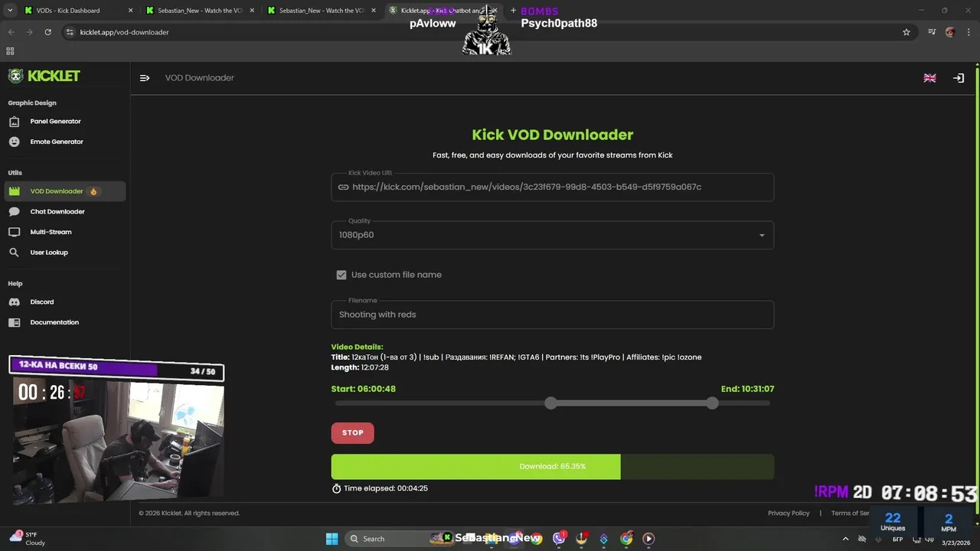Open Viber from the taskbar
This screenshot has height=551, width=980.
(559, 539)
